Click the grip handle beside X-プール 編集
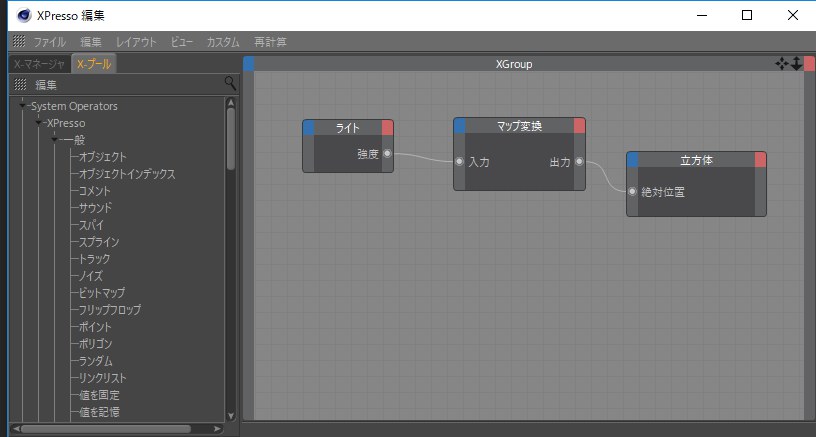 click(20, 84)
